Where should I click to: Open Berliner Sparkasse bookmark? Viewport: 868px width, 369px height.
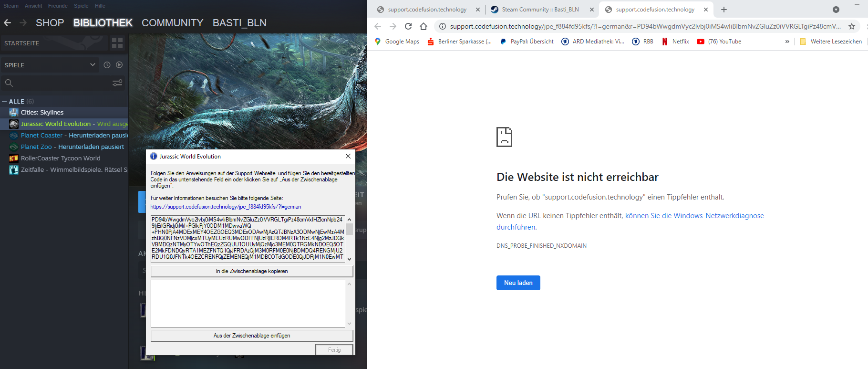[x=460, y=42]
